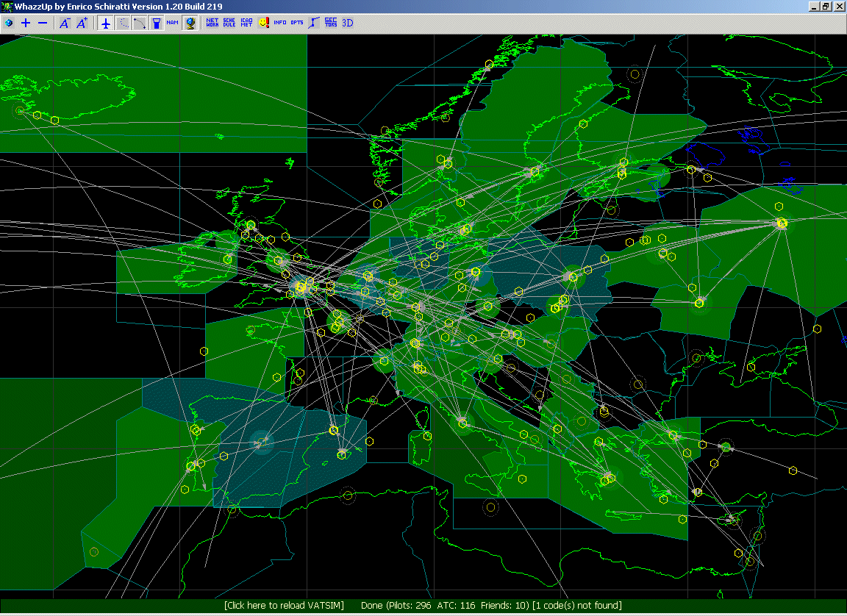This screenshot has height=616, width=847.
Task: Toggle the funnel filter button
Action: pyautogui.click(x=156, y=23)
